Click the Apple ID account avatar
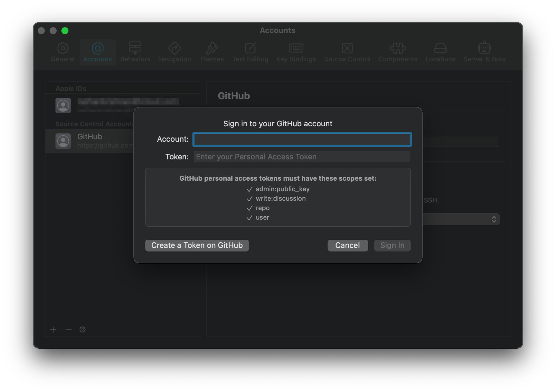This screenshot has width=556, height=392. coord(63,106)
